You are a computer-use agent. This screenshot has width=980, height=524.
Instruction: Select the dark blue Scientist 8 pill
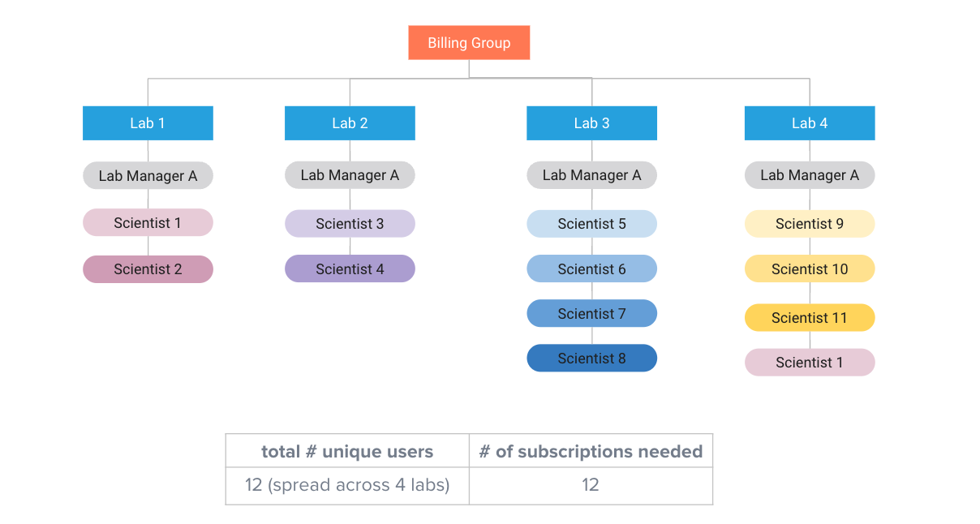click(591, 358)
